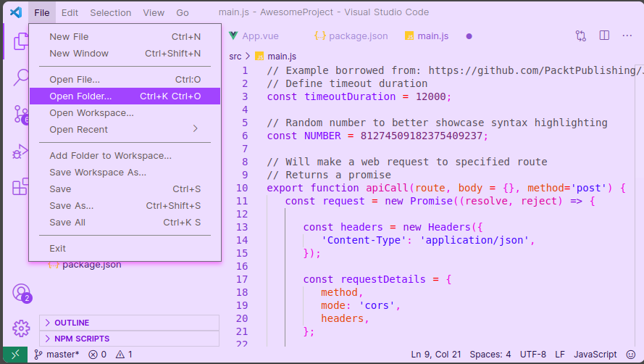Viewport: 644px width, 364px height.
Task: Open the Manage gear icon
Action: tap(21, 328)
